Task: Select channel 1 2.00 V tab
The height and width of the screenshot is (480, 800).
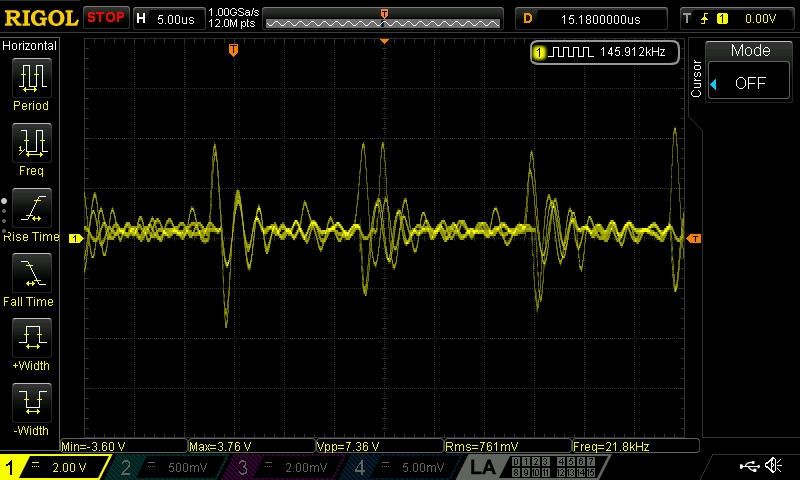Action: pos(55,467)
